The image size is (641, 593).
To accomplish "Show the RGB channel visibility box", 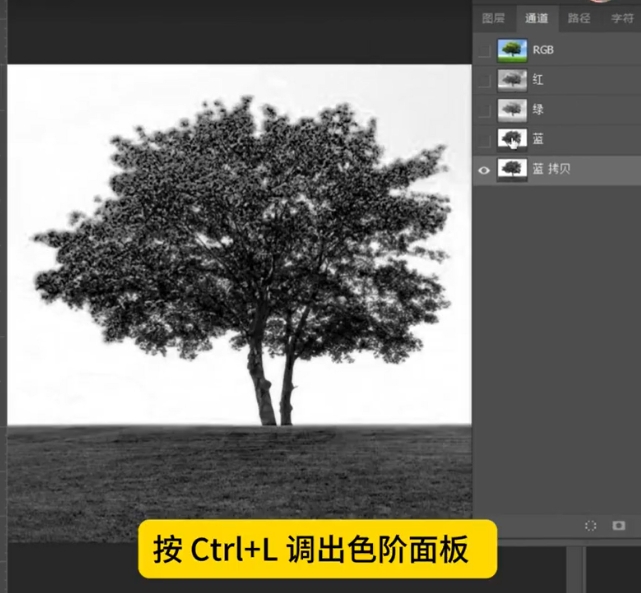I will [484, 51].
